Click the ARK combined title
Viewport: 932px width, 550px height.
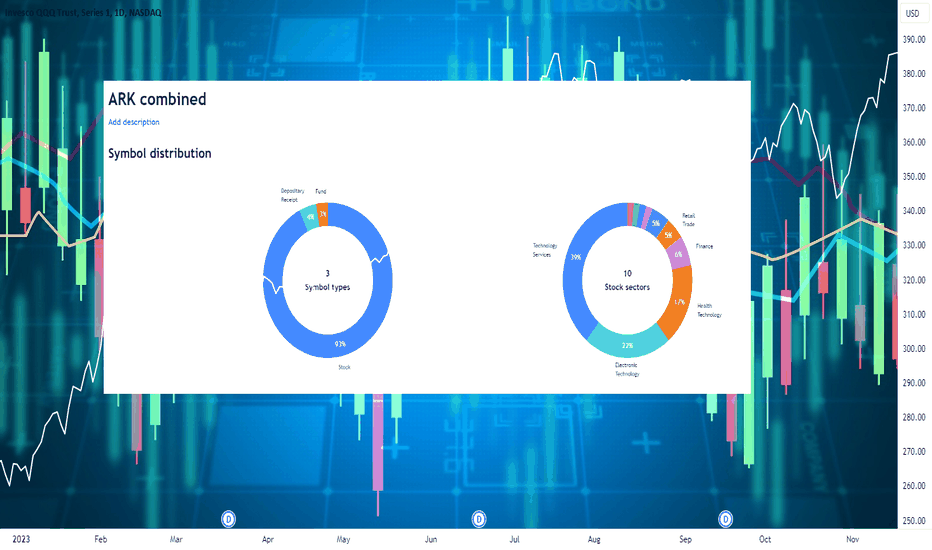(x=157, y=99)
